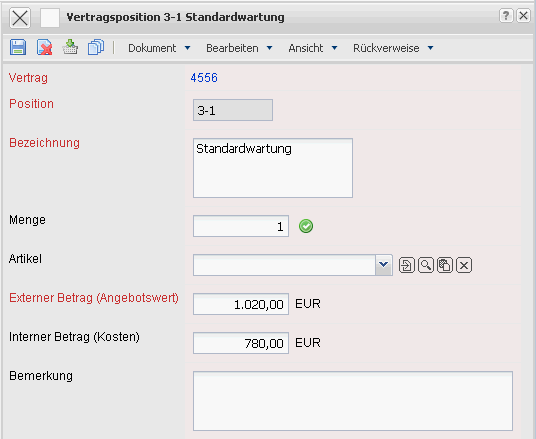Click the Interner Betrag (Kosten) field
Image resolution: width=536 pixels, height=439 pixels.
[x=241, y=343]
